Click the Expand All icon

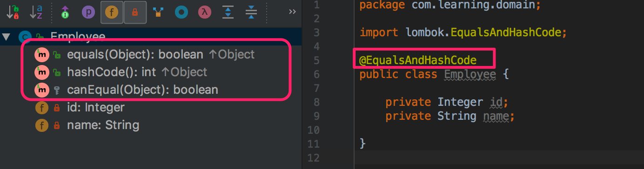point(228,13)
